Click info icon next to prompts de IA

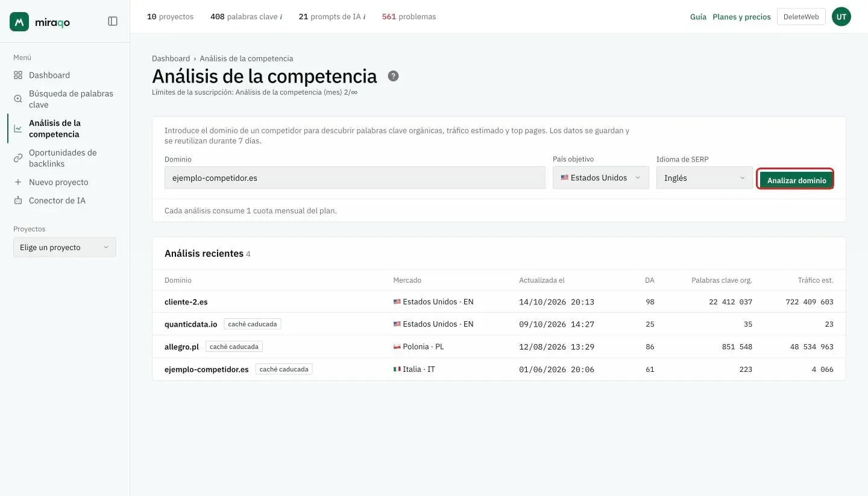click(x=364, y=17)
